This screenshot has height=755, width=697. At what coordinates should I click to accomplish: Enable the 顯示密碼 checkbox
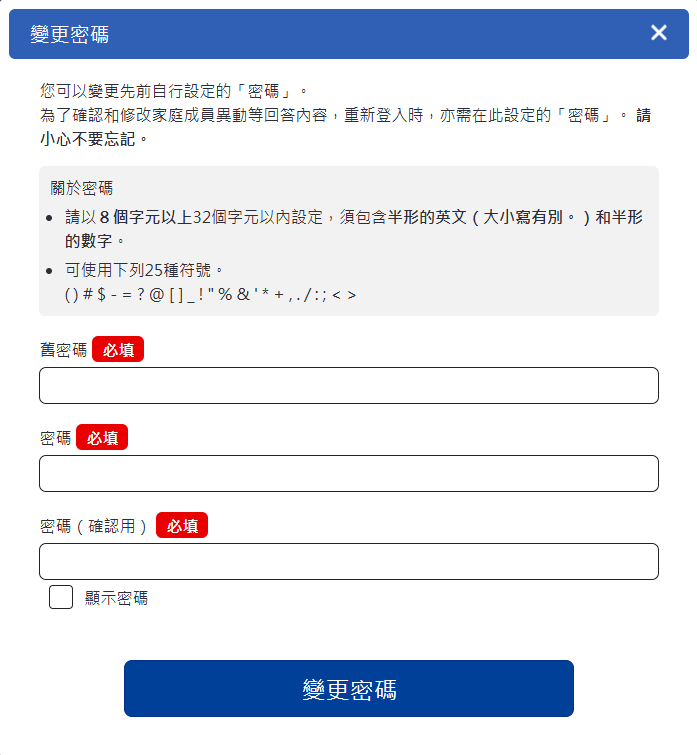tap(61, 598)
